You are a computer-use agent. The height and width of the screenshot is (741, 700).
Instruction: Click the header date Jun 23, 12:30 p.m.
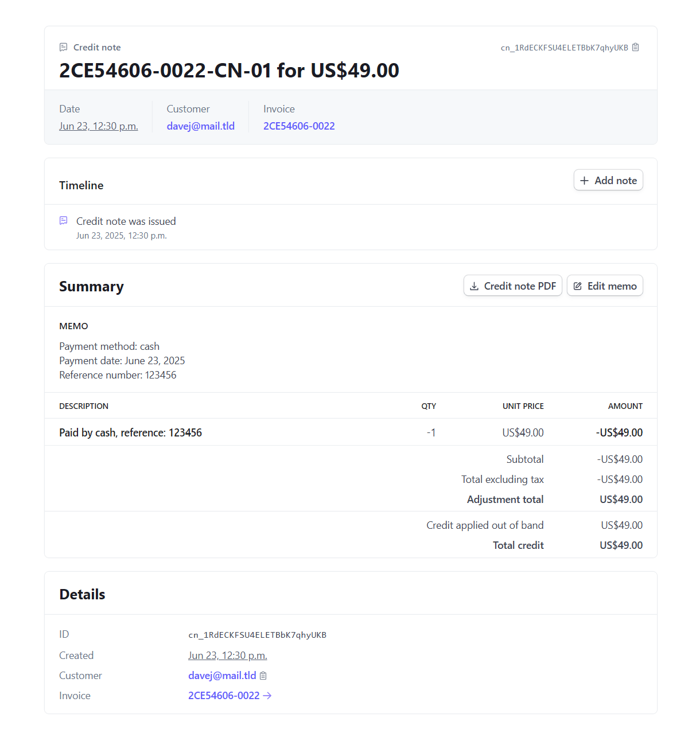(99, 126)
